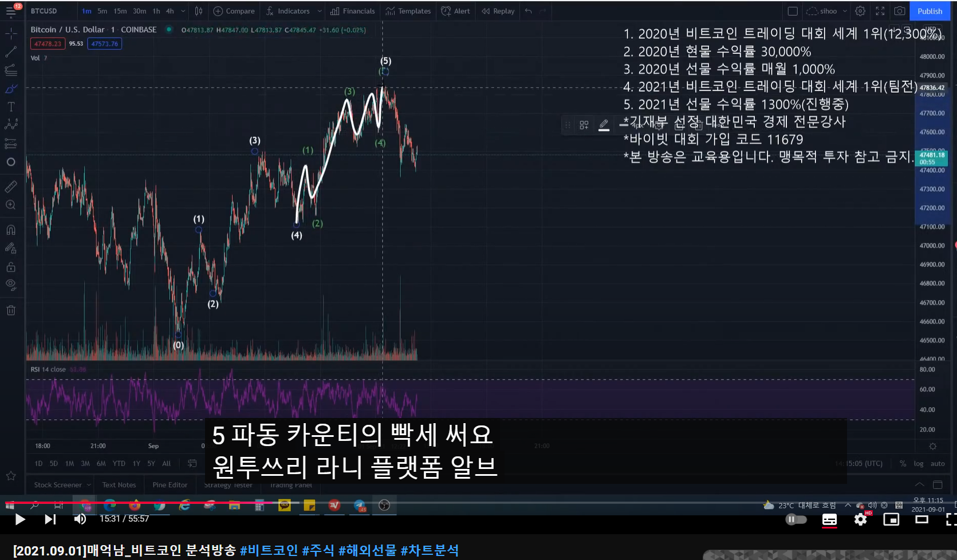
Task: Maximize the bottom panel
Action: (938, 484)
